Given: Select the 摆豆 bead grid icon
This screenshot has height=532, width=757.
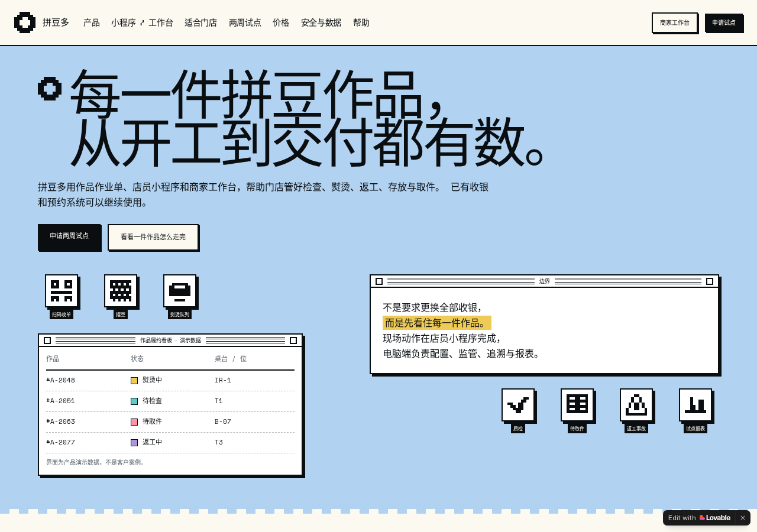Looking at the screenshot, I should tap(121, 291).
